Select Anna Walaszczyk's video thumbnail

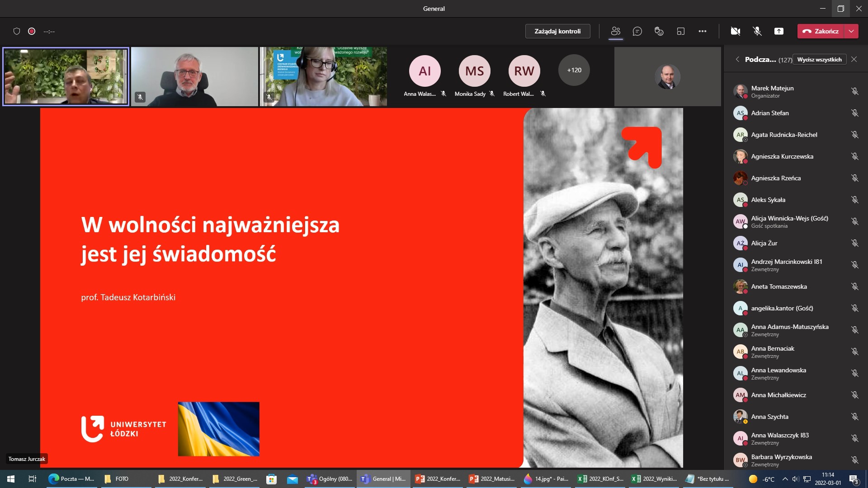pos(424,70)
